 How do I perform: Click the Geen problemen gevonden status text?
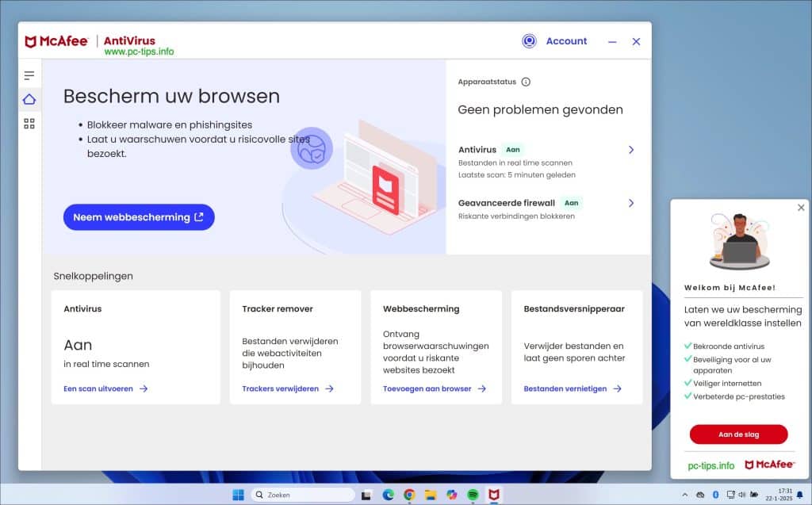(540, 110)
